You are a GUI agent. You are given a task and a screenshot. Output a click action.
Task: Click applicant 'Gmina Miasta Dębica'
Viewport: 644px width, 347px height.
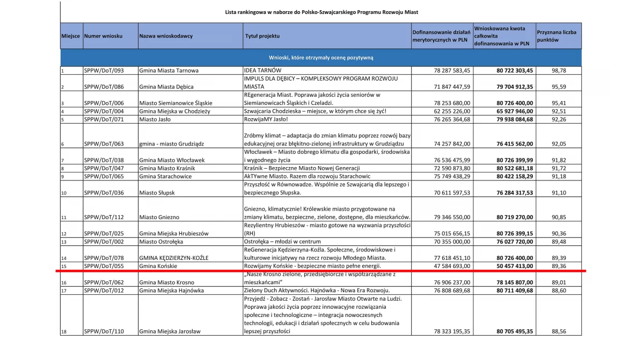pos(166,86)
